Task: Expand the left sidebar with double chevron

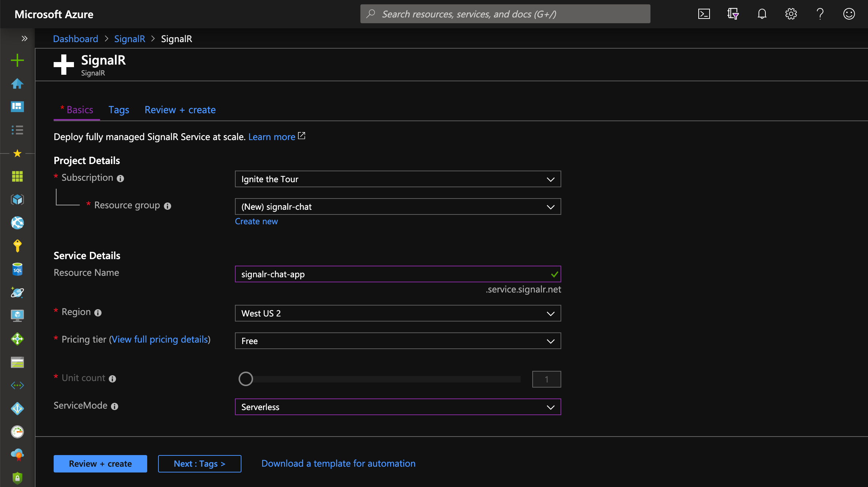Action: [24, 38]
